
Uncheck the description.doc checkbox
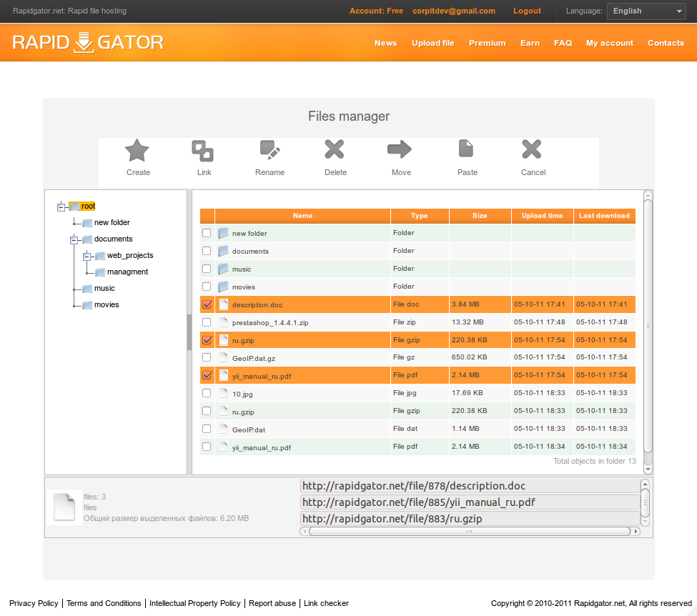coord(207,304)
